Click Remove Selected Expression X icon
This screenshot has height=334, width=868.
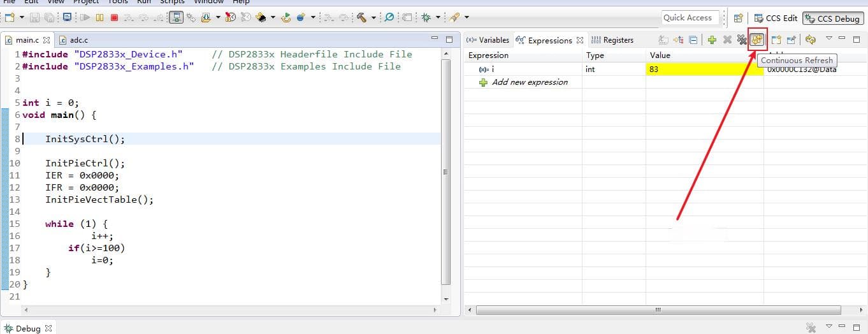pyautogui.click(x=727, y=40)
